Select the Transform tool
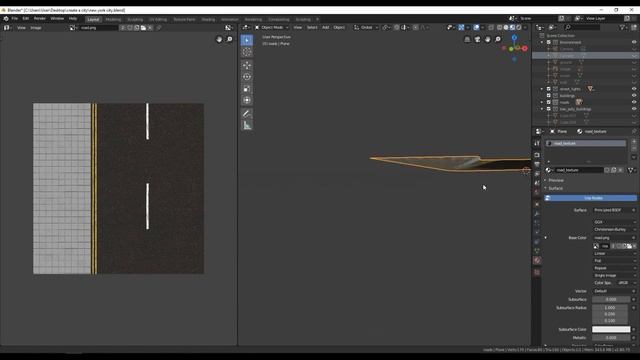The height and width of the screenshot is (360, 640). (247, 100)
